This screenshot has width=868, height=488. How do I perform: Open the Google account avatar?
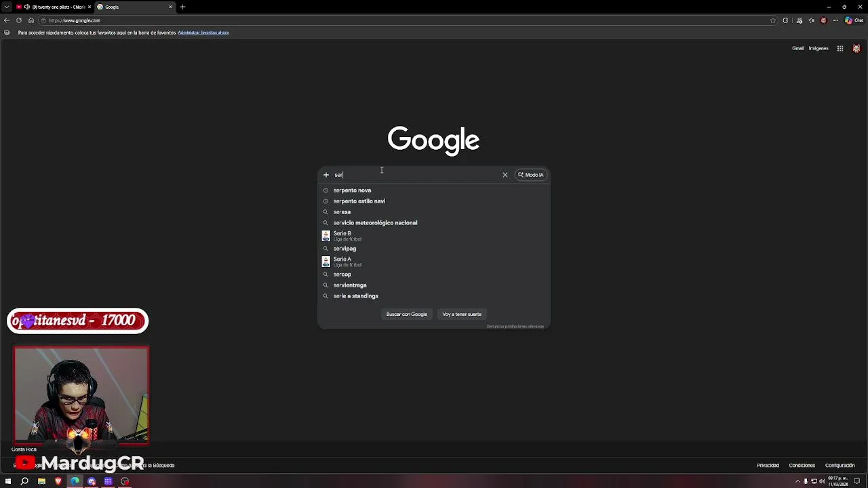point(856,48)
